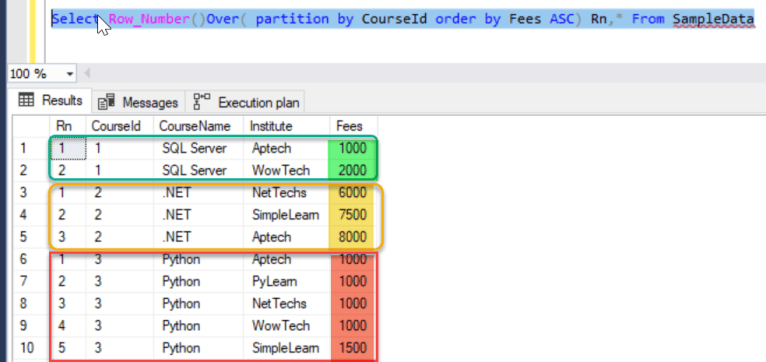This screenshot has height=362, width=766.
Task: Select the Rn column header
Action: tap(68, 127)
